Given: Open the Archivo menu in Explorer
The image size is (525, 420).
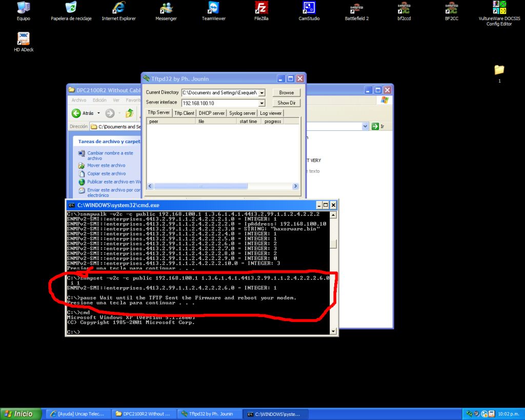Looking at the screenshot, I should click(79, 100).
